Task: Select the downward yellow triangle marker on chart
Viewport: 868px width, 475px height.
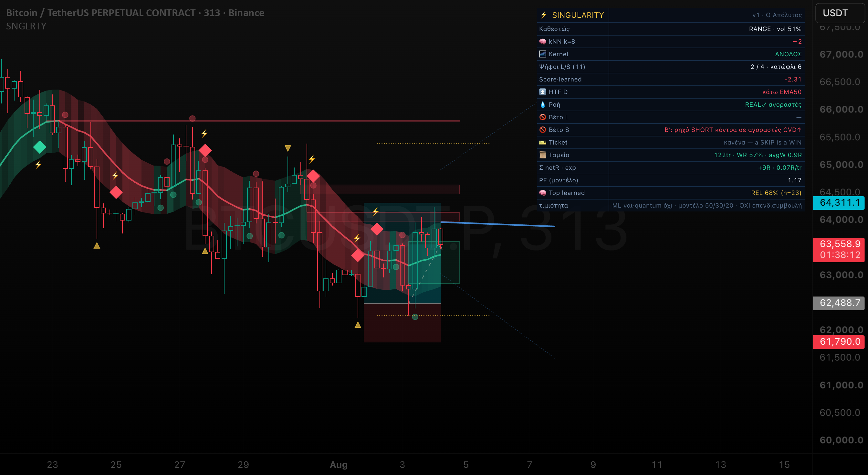Action: coord(288,148)
